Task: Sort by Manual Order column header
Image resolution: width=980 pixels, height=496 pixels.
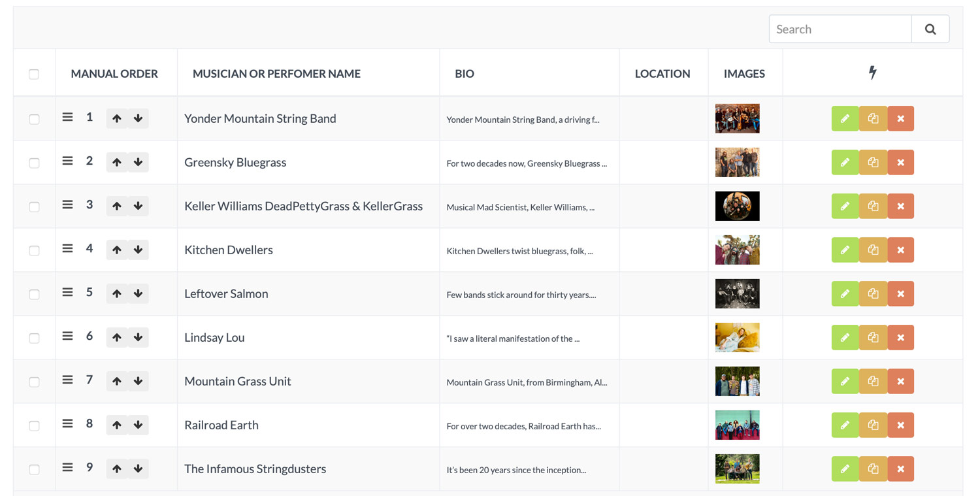Action: coord(114,74)
